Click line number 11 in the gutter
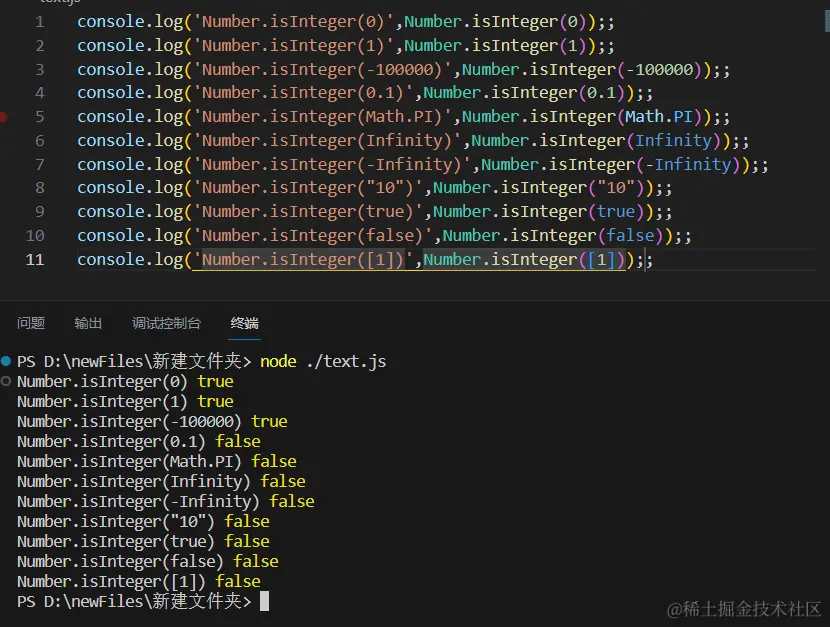Screen dimensions: 830x627 [x=35, y=259]
